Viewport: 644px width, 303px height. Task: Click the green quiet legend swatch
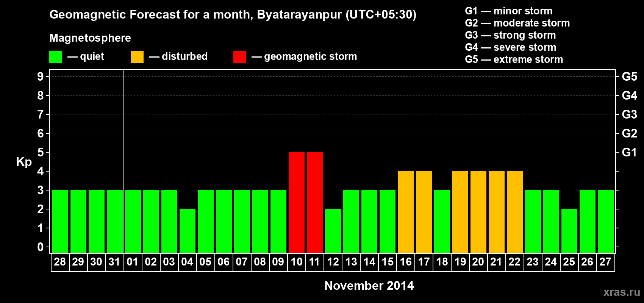[55, 57]
